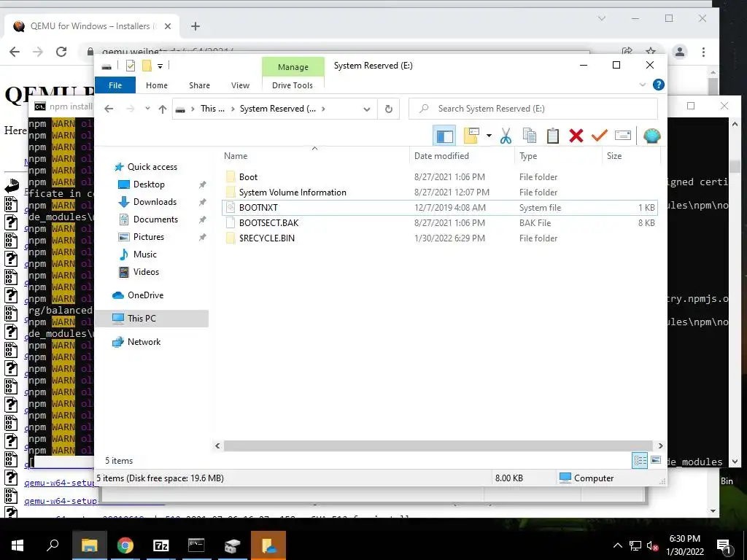This screenshot has width=747, height=560.
Task: Switch to details view icon
Action: coord(640,461)
